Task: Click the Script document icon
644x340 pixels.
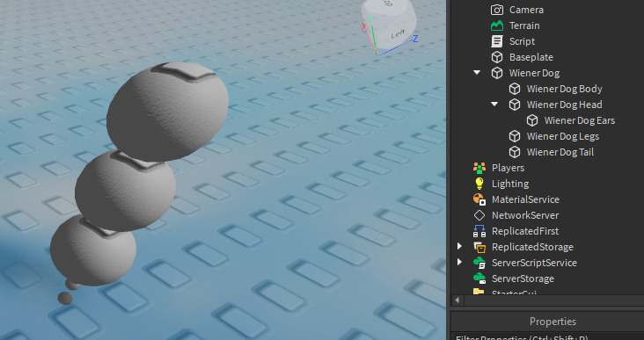Action: pos(497,41)
